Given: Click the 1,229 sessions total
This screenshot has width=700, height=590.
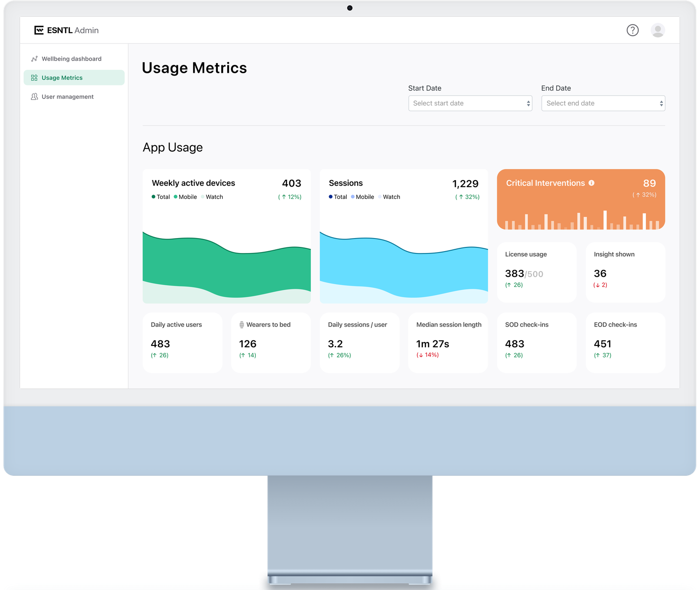Looking at the screenshot, I should pos(465,184).
